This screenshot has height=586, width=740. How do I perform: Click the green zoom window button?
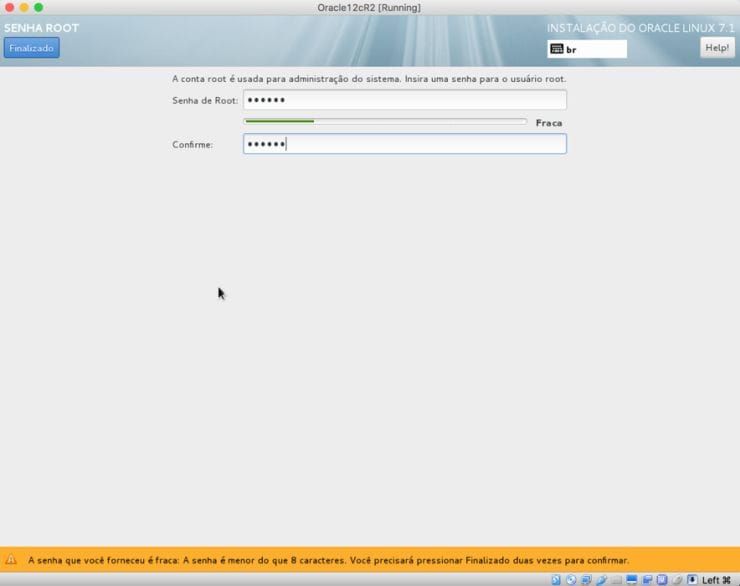pos(39,7)
